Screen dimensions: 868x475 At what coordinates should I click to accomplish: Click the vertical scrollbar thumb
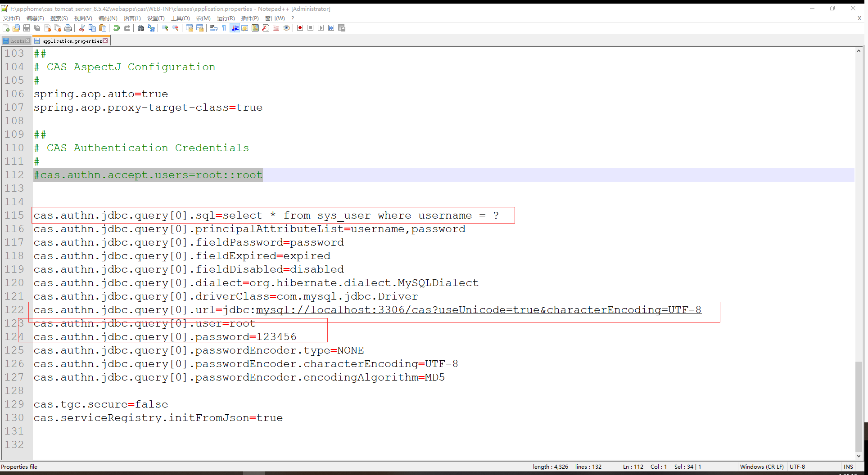[x=859, y=406]
